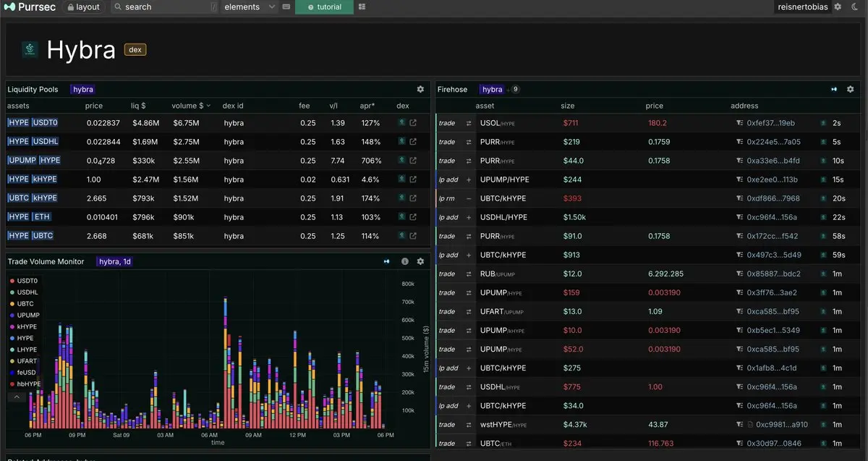The width and height of the screenshot is (868, 461).
Task: Open Trade Volume Monitor info icon
Action: tap(405, 261)
